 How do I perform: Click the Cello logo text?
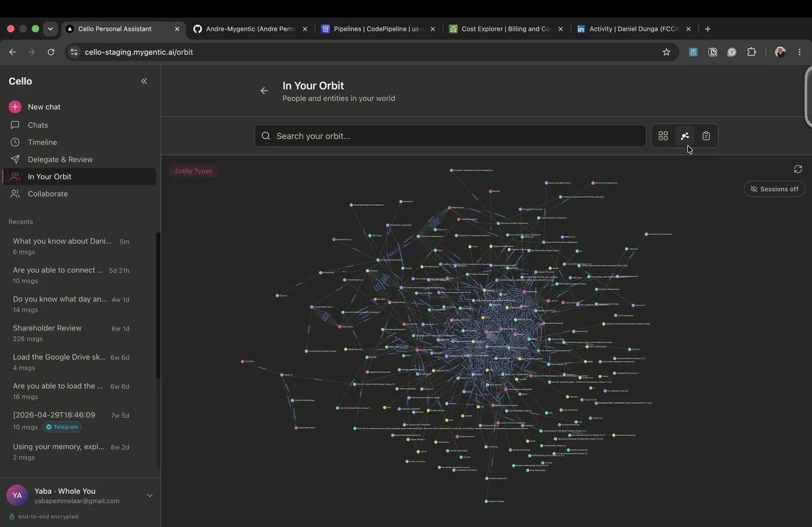(x=20, y=81)
